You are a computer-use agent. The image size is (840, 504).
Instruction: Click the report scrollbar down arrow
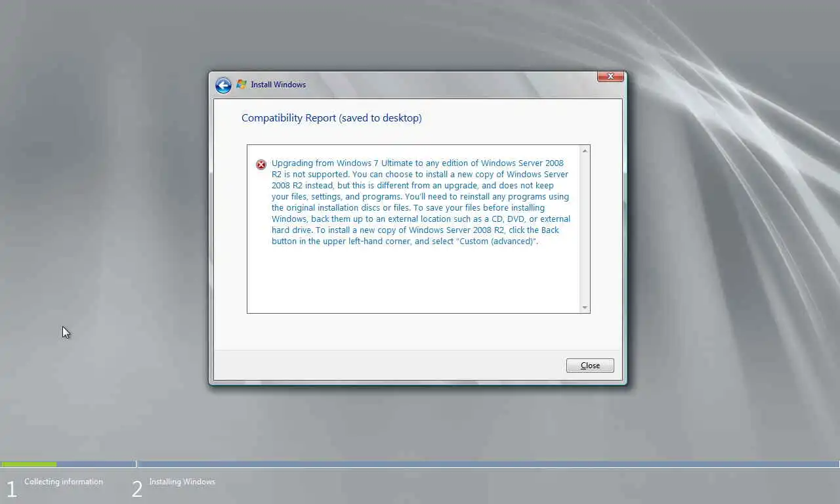[x=585, y=307]
